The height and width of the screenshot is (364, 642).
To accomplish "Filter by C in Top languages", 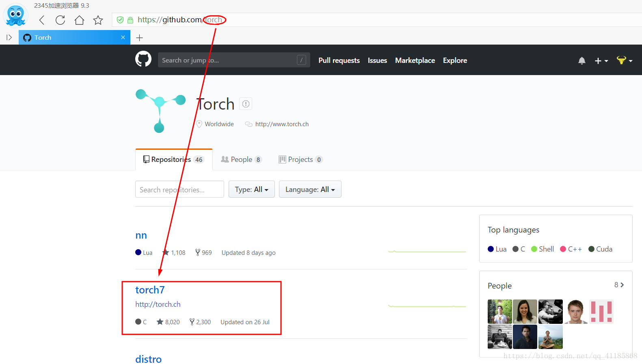I will pyautogui.click(x=519, y=249).
